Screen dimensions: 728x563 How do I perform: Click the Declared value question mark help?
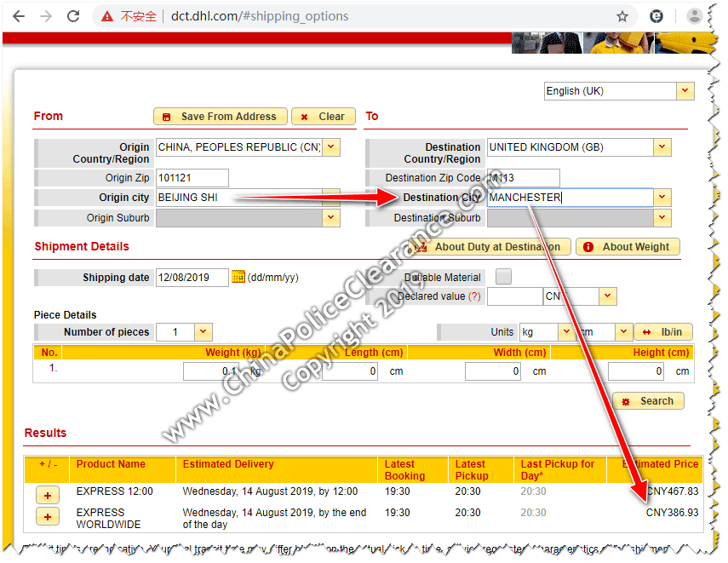(x=474, y=296)
